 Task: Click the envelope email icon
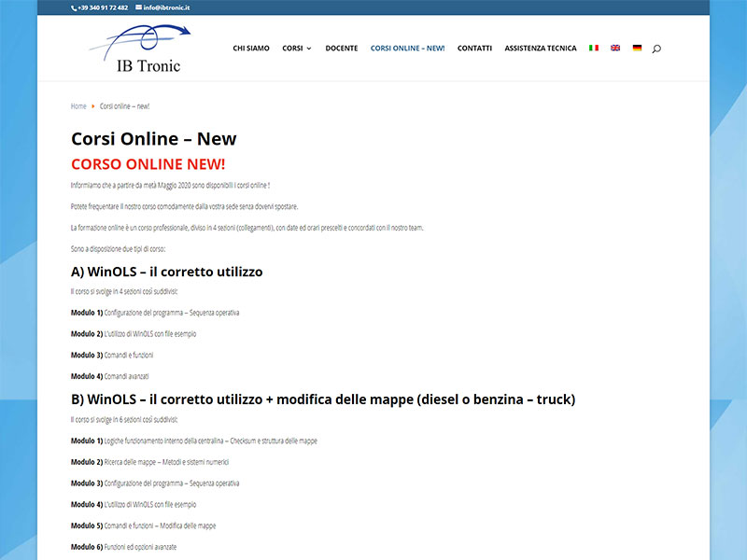pos(138,7)
